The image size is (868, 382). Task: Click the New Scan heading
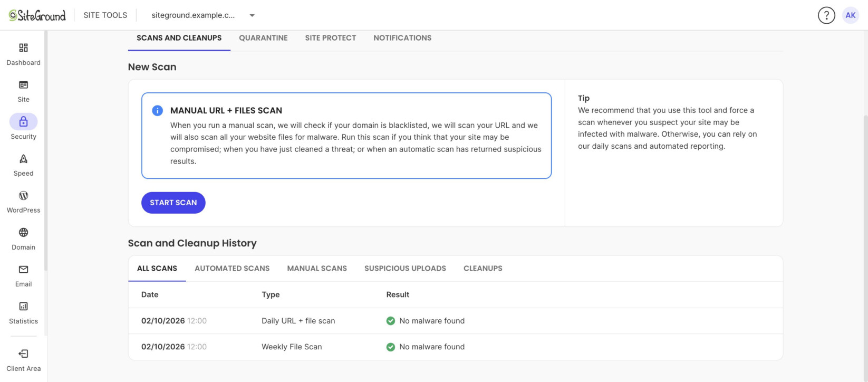tap(152, 67)
